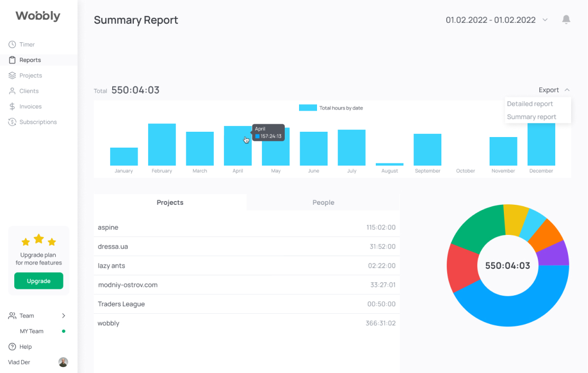Toggle the Total hours by date legend
The image size is (588, 373).
pos(331,108)
